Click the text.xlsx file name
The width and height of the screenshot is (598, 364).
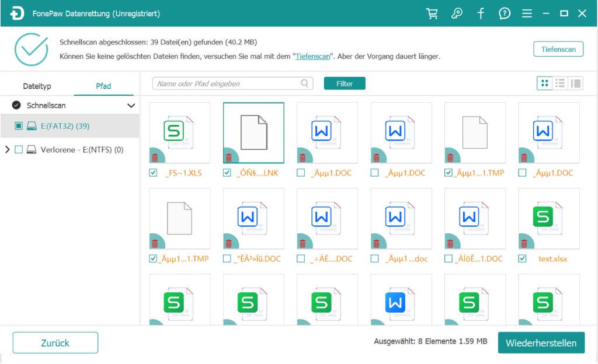point(552,259)
